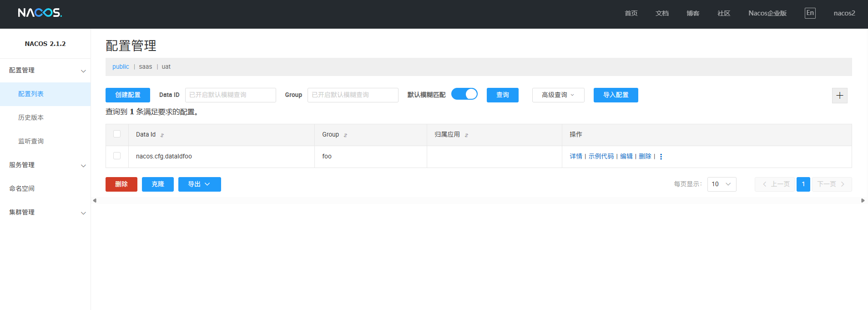Viewport: 868px width, 310px height.
Task: Open the page size 10 dropdown
Action: point(722,184)
